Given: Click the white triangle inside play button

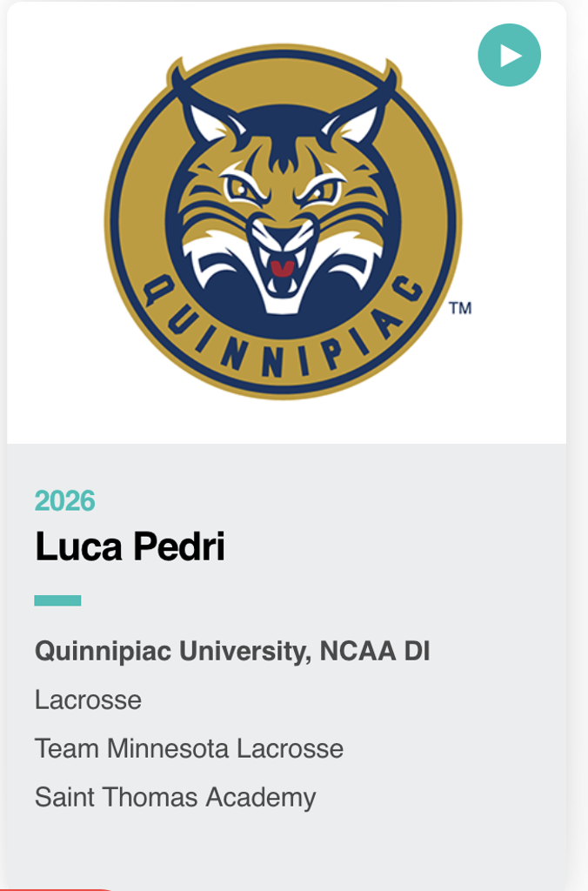Looking at the screenshot, I should pyautogui.click(x=511, y=56).
